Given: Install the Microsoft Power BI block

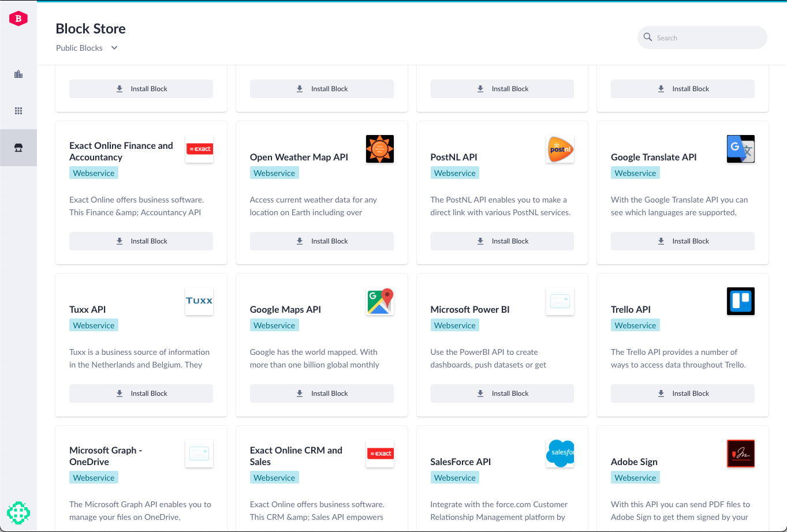Looking at the screenshot, I should tap(502, 393).
